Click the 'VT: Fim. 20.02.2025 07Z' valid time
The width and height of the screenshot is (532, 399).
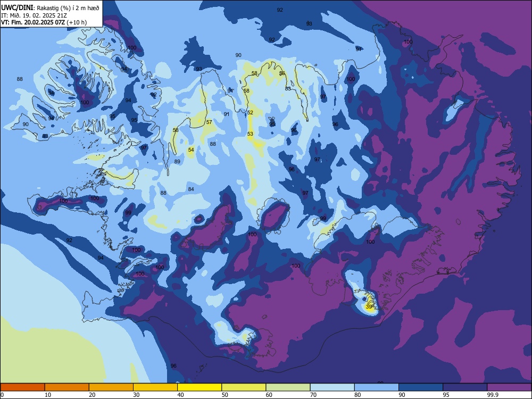[x=33, y=22]
